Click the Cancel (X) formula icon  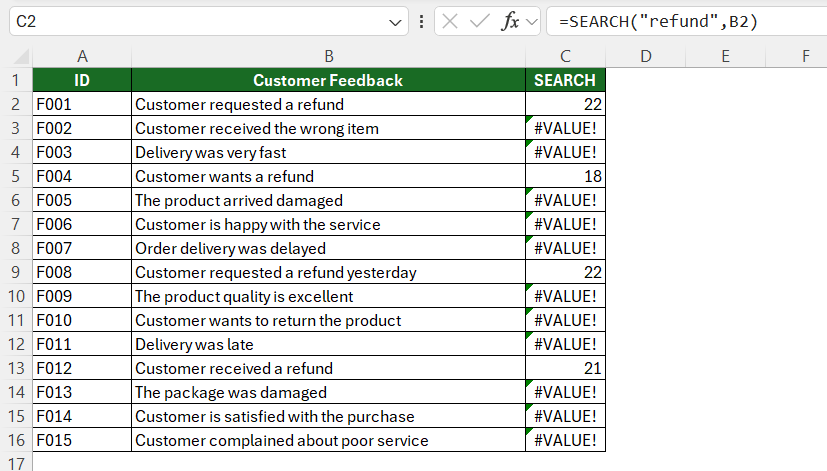click(x=449, y=22)
